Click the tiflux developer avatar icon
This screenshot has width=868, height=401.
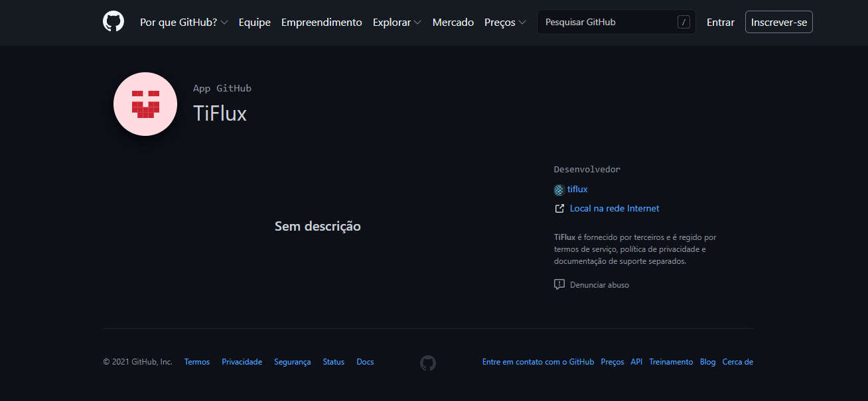pos(559,190)
